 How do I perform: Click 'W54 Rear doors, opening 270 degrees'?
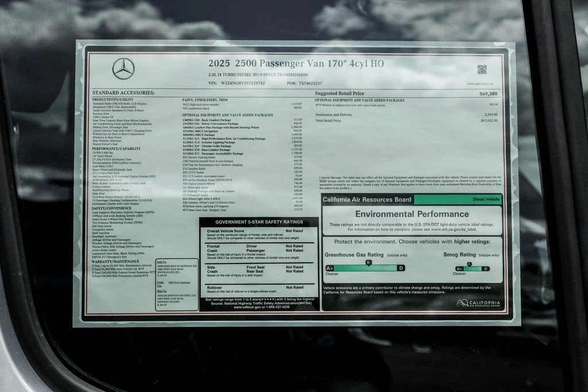(205, 206)
